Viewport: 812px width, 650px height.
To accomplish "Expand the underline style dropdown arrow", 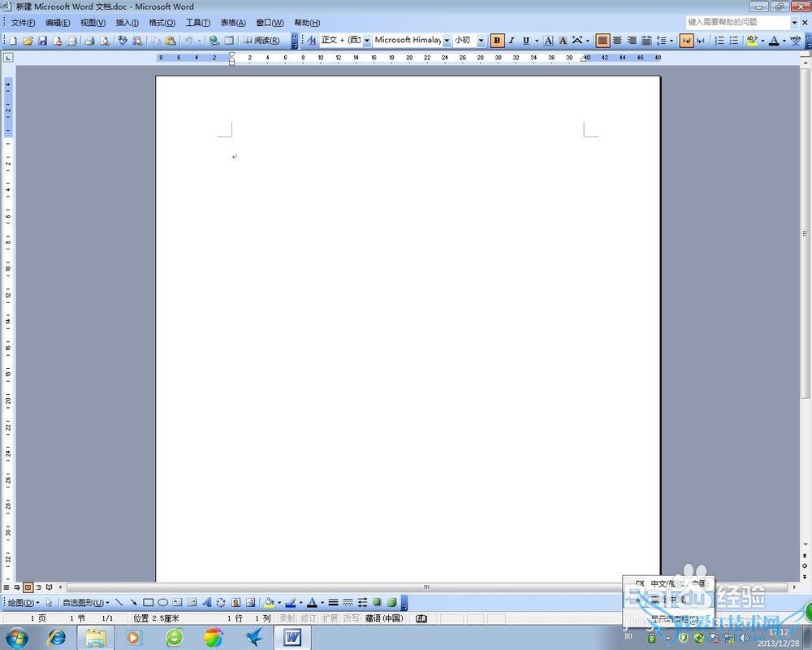I will (537, 41).
